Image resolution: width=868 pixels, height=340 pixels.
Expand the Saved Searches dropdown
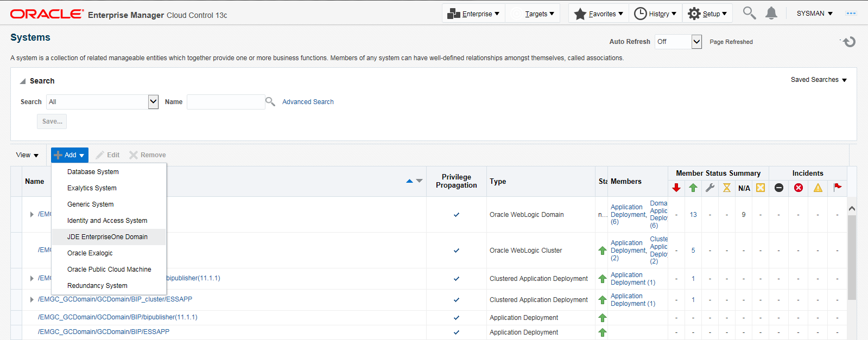(x=819, y=80)
